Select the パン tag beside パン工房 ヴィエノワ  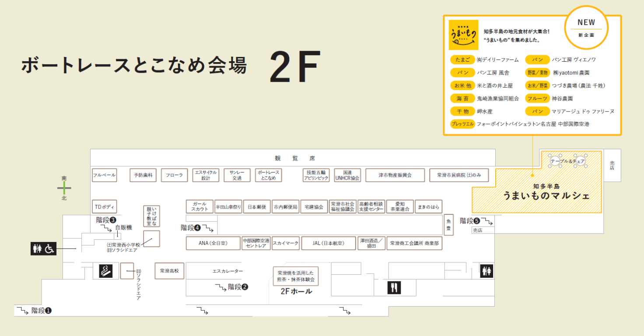(537, 59)
